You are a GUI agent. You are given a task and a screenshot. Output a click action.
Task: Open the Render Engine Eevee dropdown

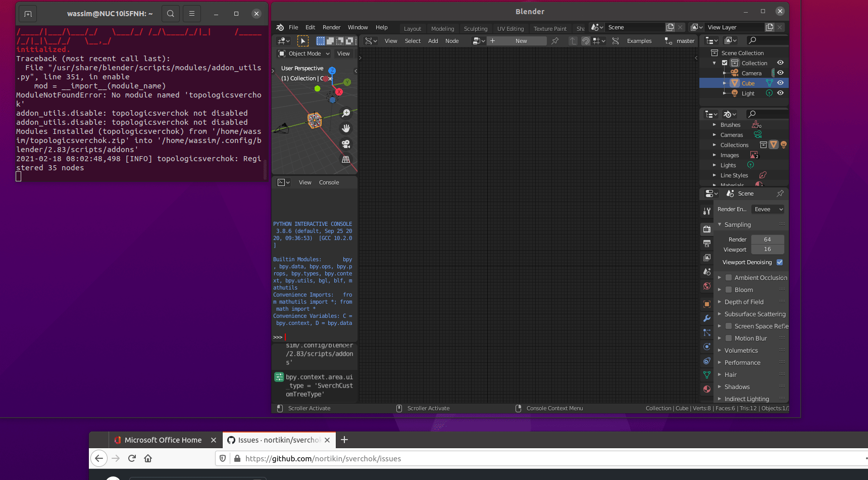pyautogui.click(x=768, y=209)
